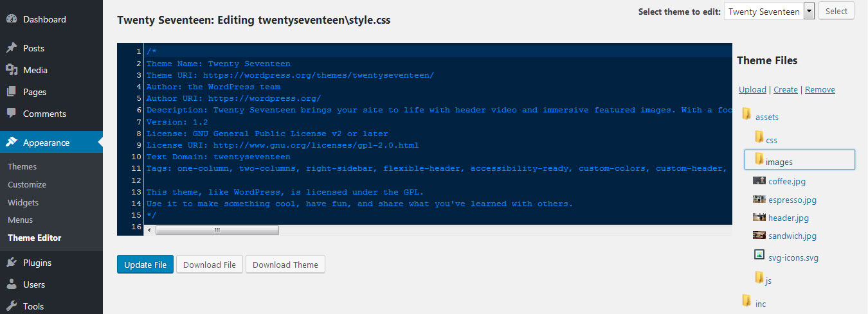Click the Tools wrench icon

click(x=12, y=306)
